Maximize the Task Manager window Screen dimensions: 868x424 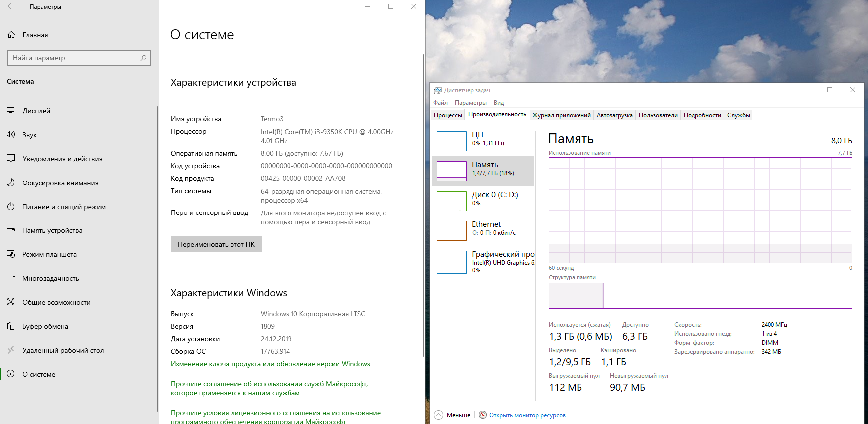[x=830, y=90]
